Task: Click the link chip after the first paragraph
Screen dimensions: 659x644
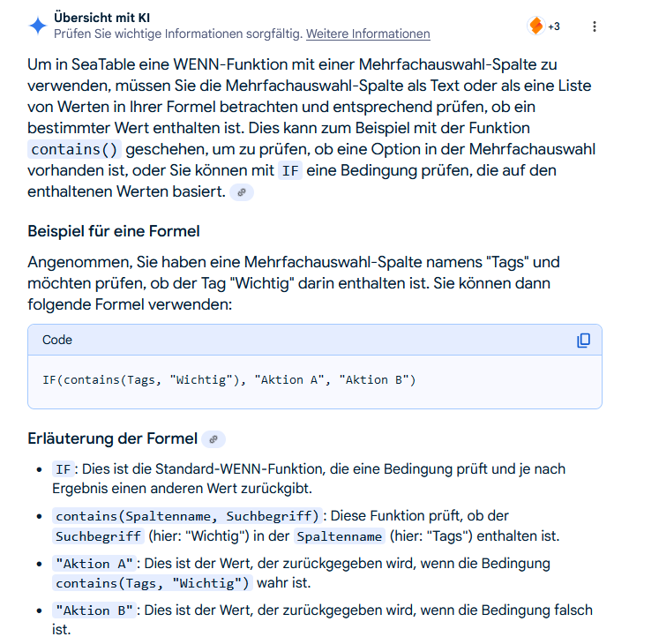Action: (241, 192)
